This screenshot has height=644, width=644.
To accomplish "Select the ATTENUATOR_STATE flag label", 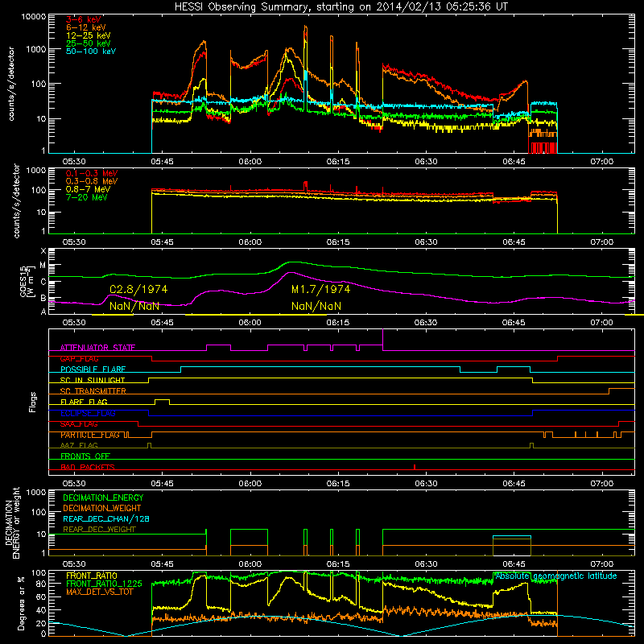I will tap(97, 348).
